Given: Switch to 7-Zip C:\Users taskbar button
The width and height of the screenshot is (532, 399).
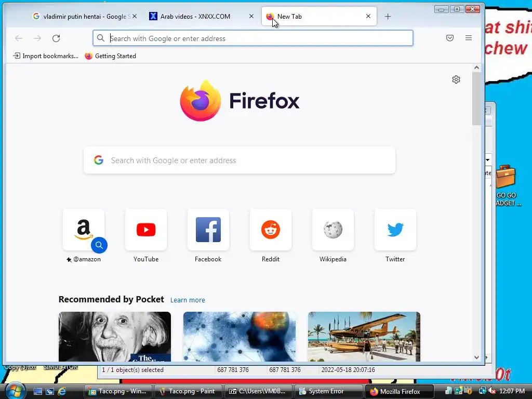Looking at the screenshot, I should [259, 391].
